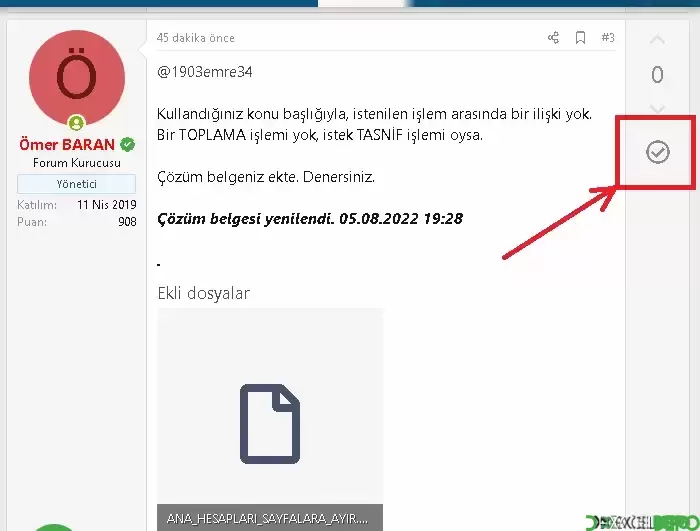Click the green verified badge beside Ömer BARAN
This screenshot has width=700, height=531.
[128, 144]
